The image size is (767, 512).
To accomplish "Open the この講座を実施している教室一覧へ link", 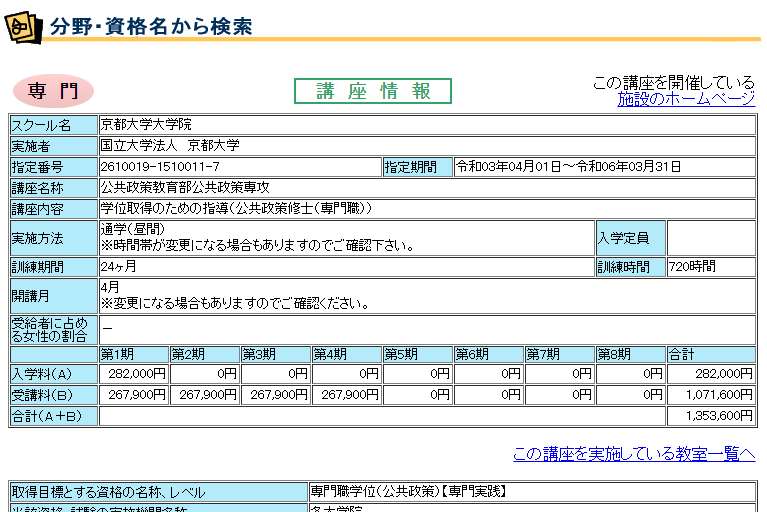I will click(x=634, y=454).
